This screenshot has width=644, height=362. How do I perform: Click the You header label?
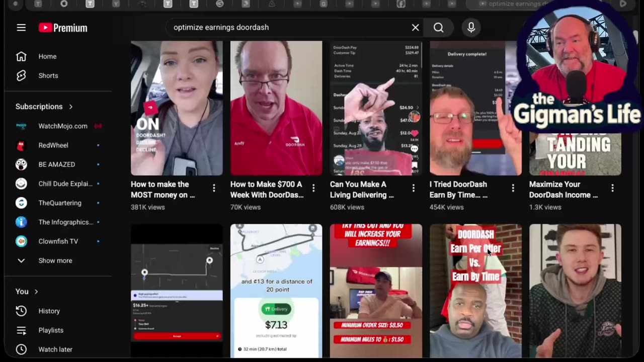tap(22, 292)
